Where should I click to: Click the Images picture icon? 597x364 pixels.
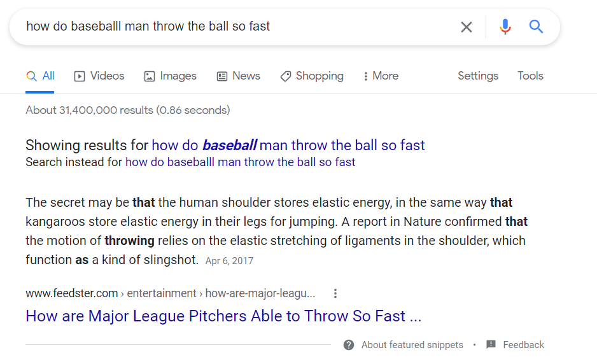[149, 76]
